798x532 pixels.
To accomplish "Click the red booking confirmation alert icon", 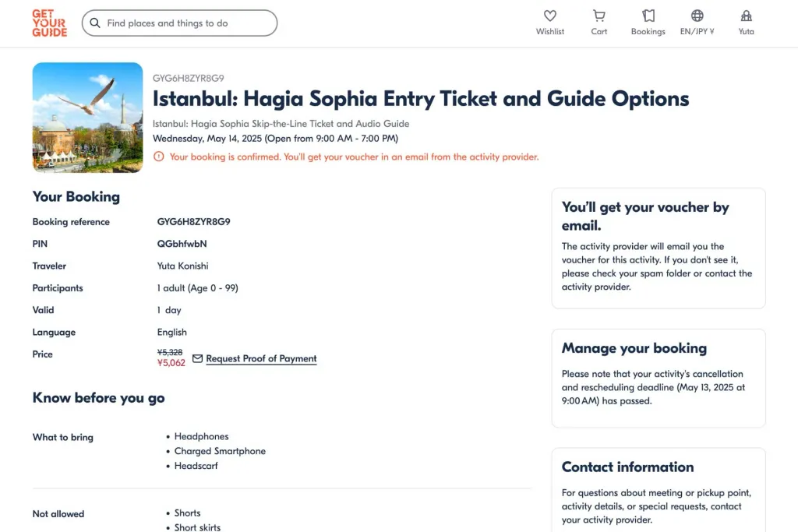I will click(x=159, y=157).
